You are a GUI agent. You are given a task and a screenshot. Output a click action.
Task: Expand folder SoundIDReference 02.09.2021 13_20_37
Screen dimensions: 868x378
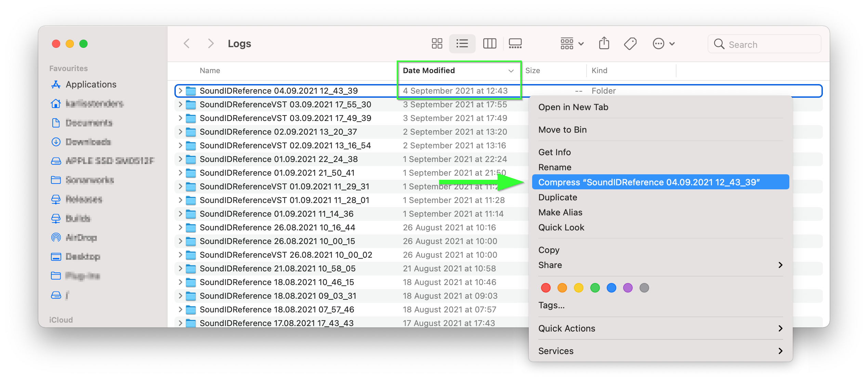(180, 132)
